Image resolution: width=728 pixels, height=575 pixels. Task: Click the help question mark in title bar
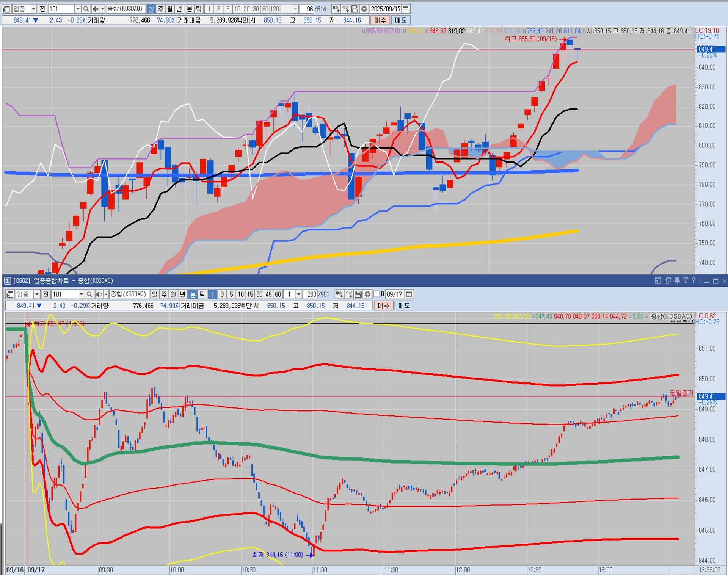pyautogui.click(x=693, y=280)
